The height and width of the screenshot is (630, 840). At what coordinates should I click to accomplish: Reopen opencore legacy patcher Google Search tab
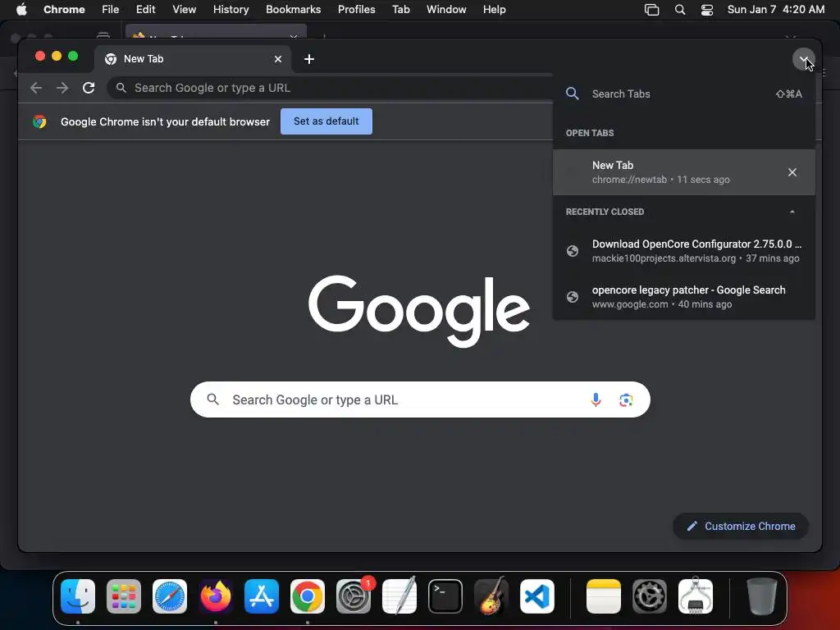(683, 297)
